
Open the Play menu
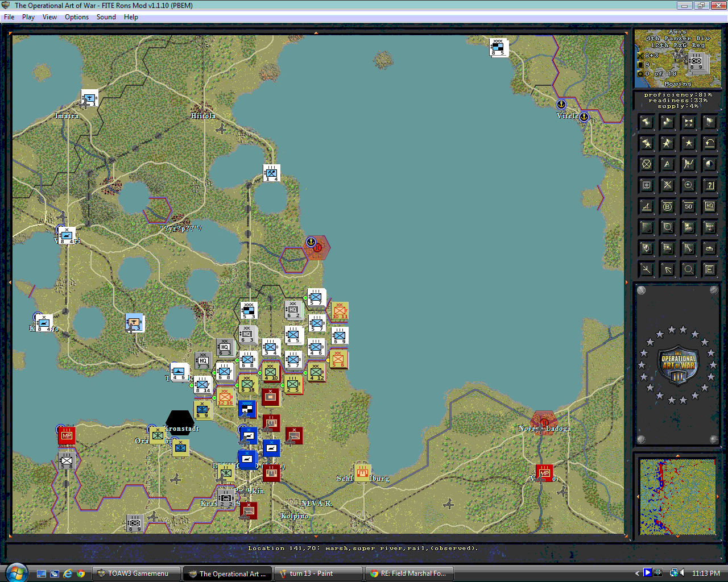tap(28, 17)
